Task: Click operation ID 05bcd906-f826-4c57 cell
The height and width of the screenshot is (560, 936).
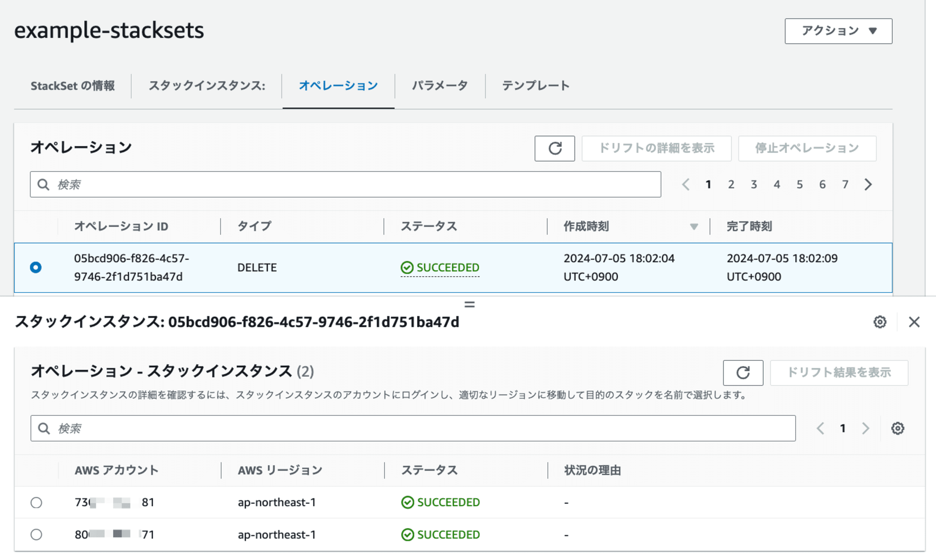Action: [132, 268]
